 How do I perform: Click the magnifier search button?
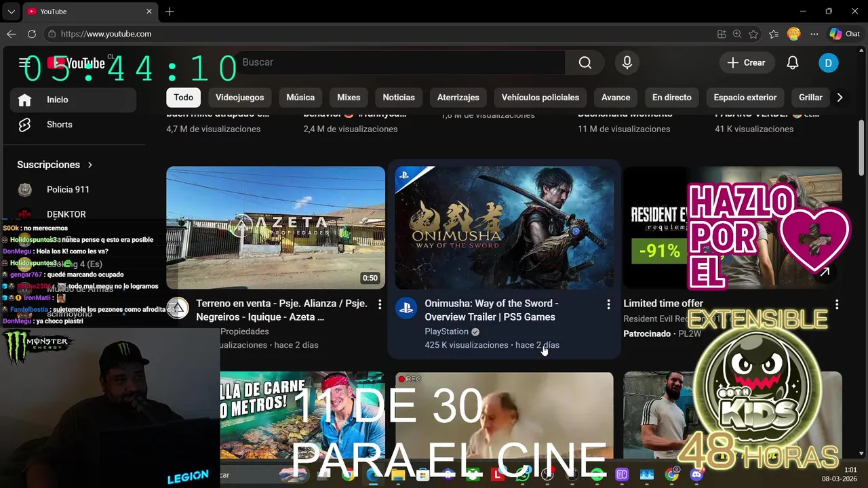click(x=585, y=62)
